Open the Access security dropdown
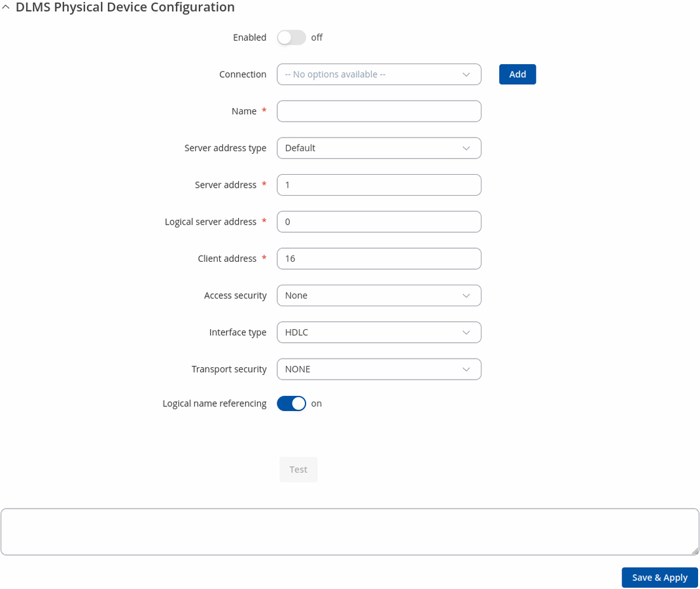This screenshot has height=589, width=700. pyautogui.click(x=379, y=295)
